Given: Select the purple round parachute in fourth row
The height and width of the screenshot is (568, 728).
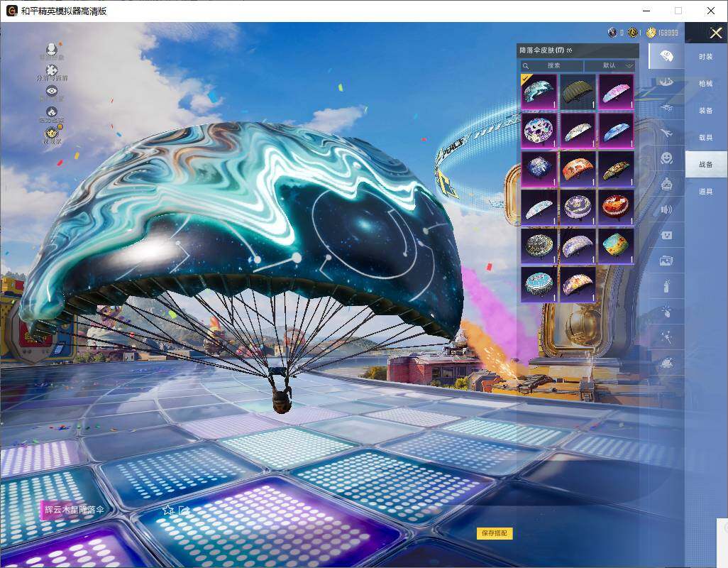Looking at the screenshot, I should tap(578, 207).
